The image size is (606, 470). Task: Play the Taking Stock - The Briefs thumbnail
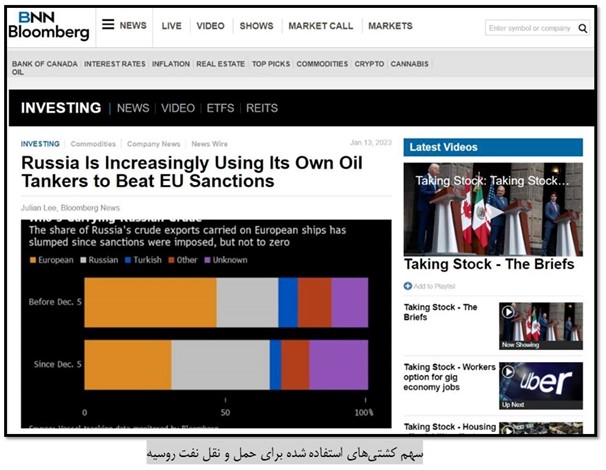click(540, 326)
